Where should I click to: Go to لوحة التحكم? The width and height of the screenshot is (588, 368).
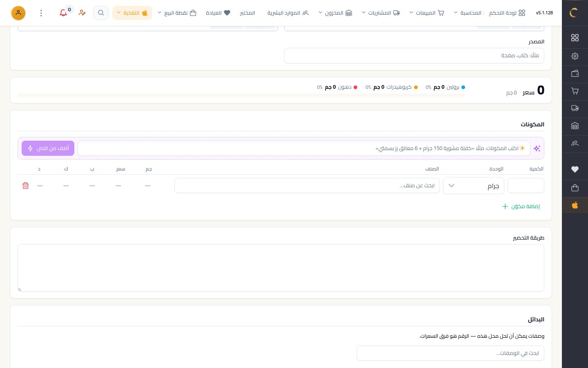(x=507, y=13)
